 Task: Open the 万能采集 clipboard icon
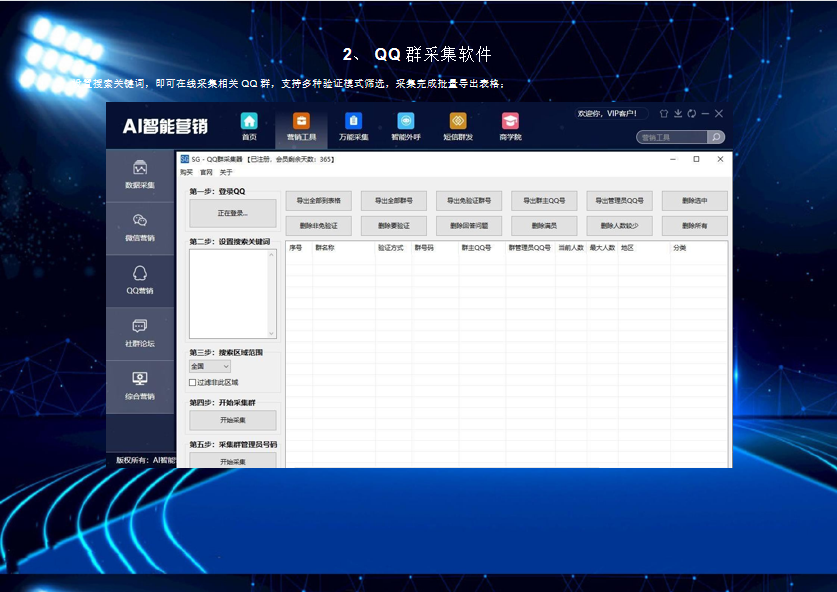click(353, 121)
